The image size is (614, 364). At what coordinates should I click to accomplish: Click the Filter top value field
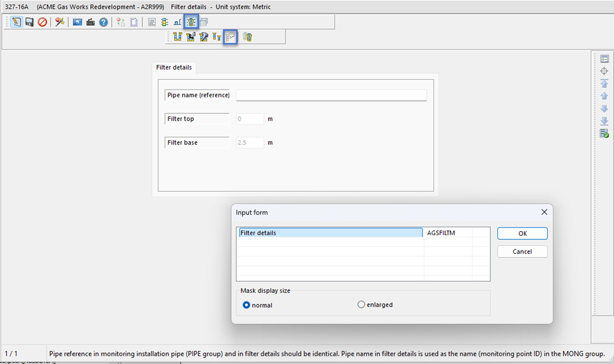pyautogui.click(x=250, y=119)
